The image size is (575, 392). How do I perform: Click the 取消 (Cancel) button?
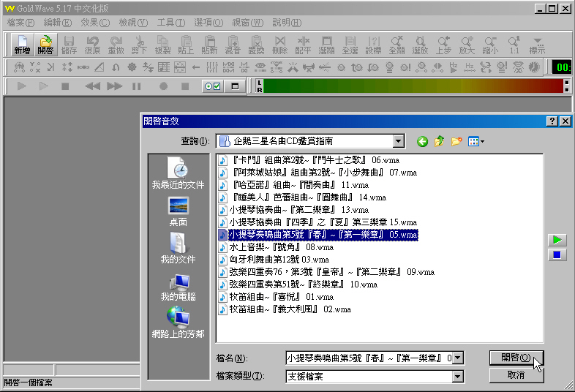tap(516, 375)
